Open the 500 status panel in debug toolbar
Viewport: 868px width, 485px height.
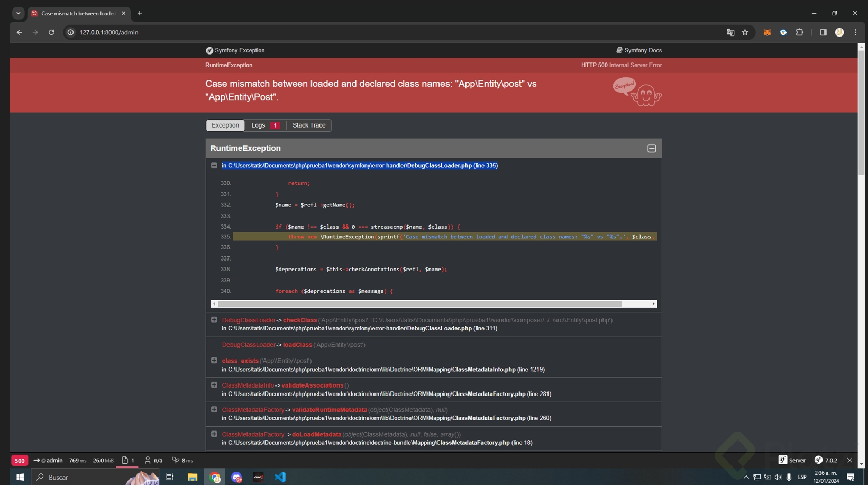[20, 461]
